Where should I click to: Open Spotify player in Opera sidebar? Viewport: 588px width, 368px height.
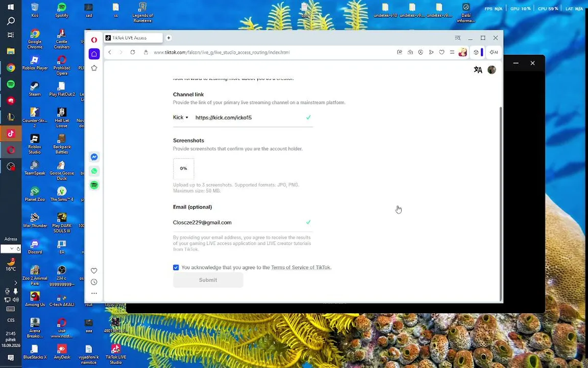pyautogui.click(x=94, y=185)
